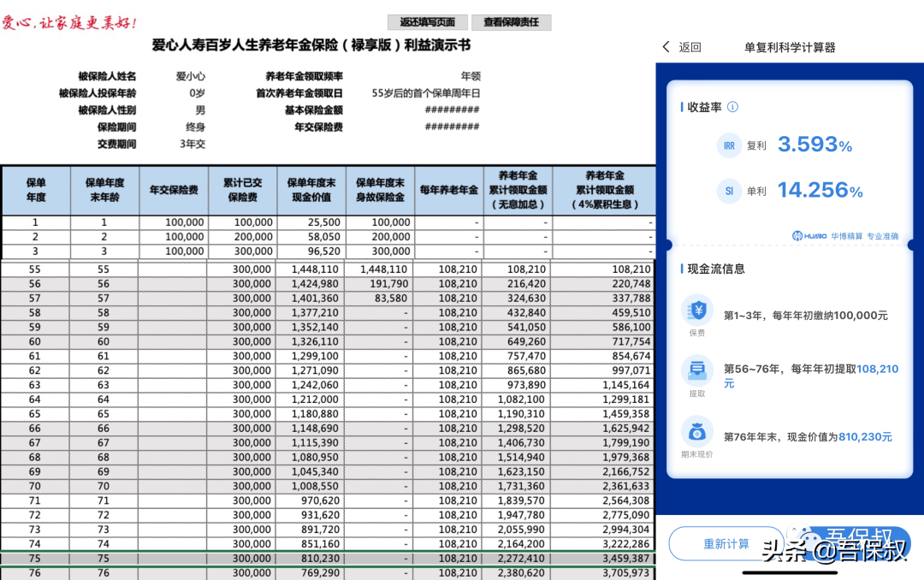Select cash value 1,352,140 in year 59
The height and width of the screenshot is (580, 924).
310,327
